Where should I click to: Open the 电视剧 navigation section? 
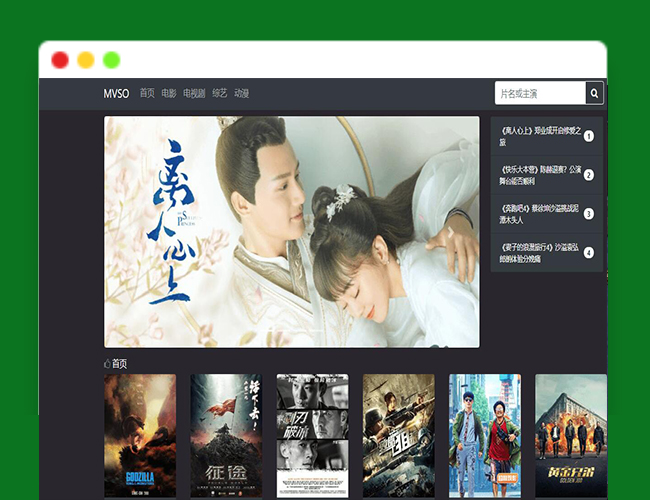tap(193, 93)
